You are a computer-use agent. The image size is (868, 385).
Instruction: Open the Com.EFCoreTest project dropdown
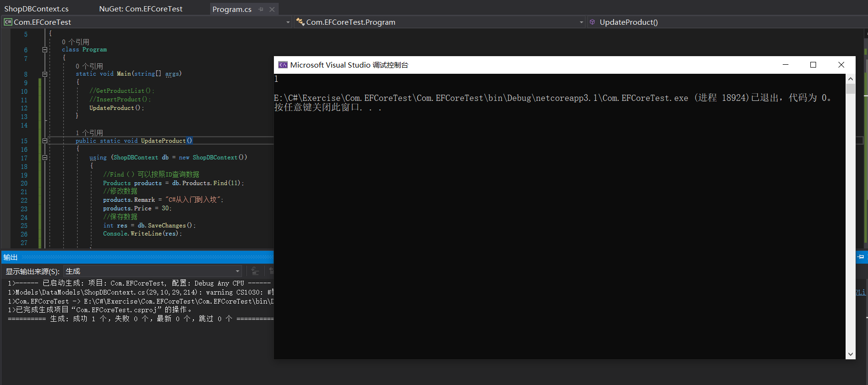click(x=147, y=22)
